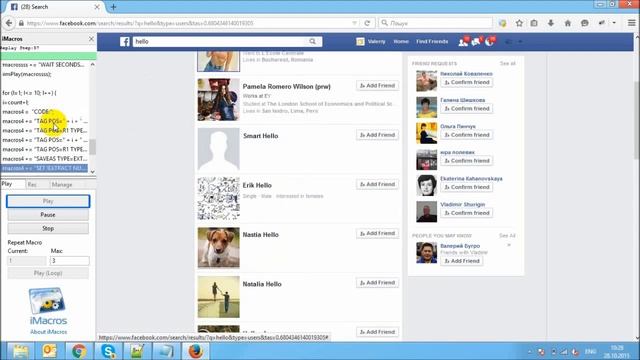Open Chrome from the taskbar
The width and height of the screenshot is (640, 360).
(79, 351)
